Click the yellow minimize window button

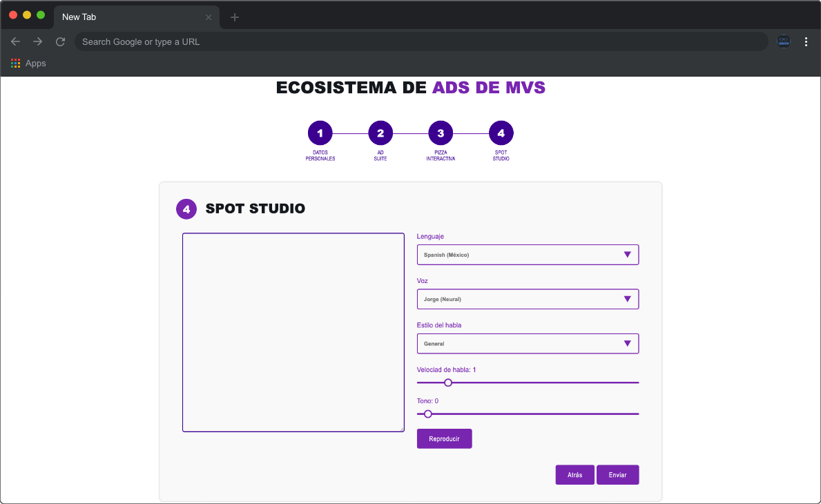tap(27, 15)
